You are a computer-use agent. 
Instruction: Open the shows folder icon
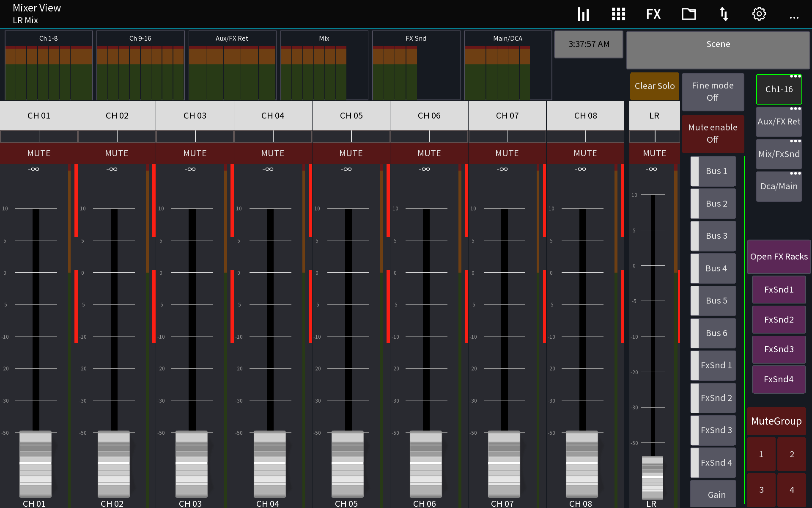click(x=689, y=14)
